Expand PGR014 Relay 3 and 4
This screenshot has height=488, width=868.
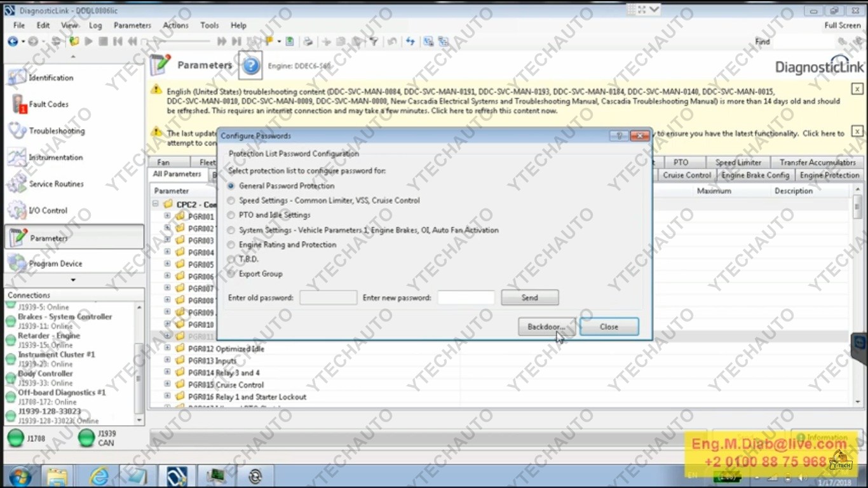[167, 372]
